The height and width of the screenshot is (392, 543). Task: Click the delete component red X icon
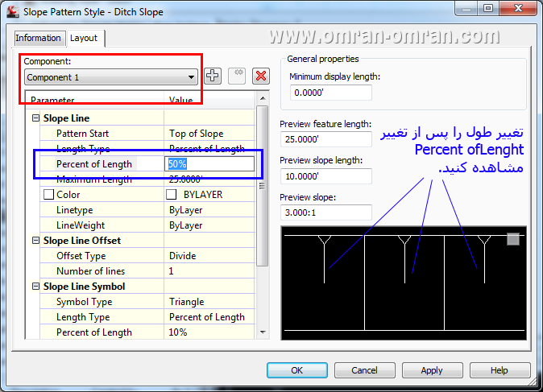(x=261, y=76)
